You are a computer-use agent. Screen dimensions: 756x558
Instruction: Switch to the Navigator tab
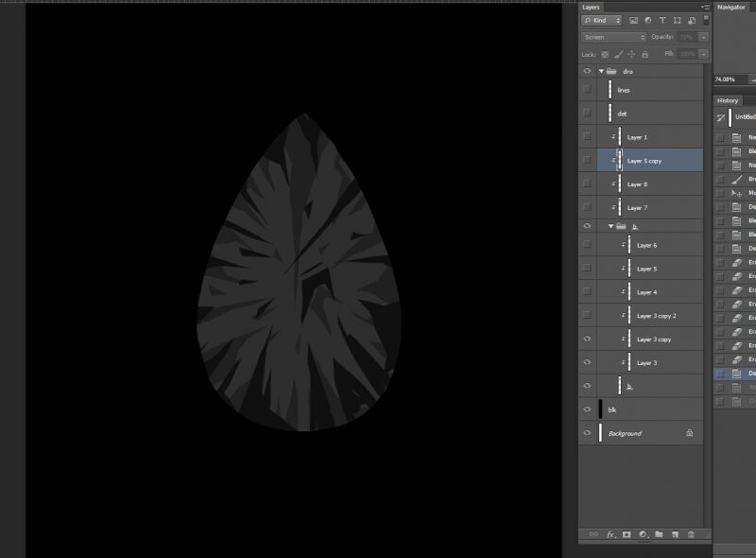pyautogui.click(x=730, y=7)
